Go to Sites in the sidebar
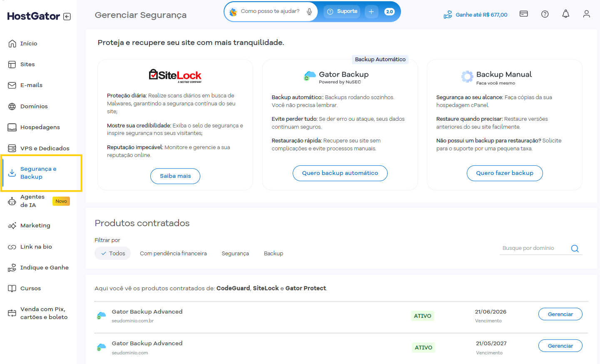 (x=27, y=64)
